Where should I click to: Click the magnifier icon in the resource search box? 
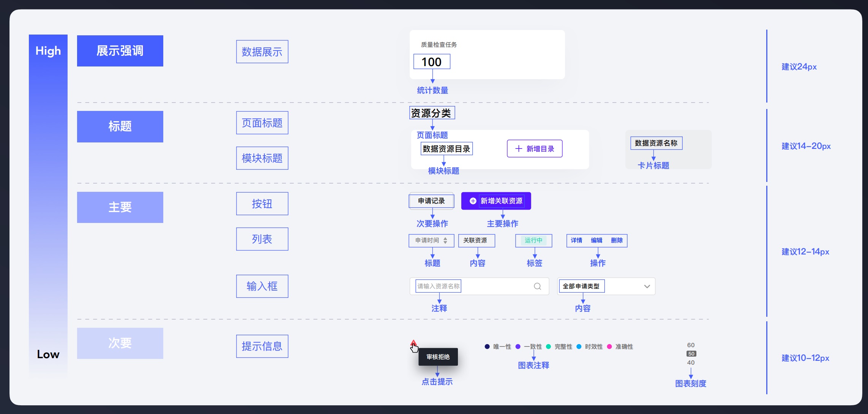[538, 286]
